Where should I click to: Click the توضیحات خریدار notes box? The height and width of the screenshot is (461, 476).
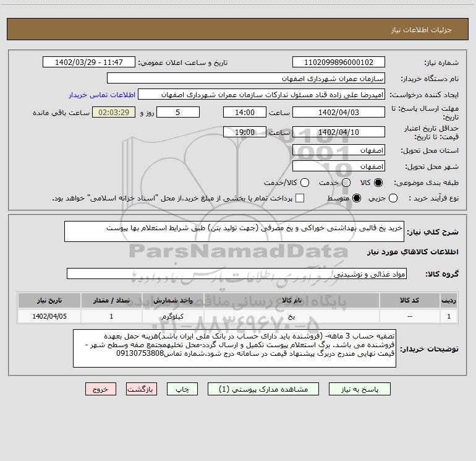pyautogui.click(x=234, y=348)
